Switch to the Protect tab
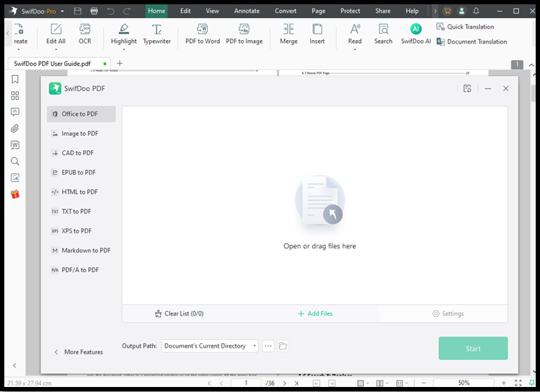The image size is (540, 392). coord(350,11)
